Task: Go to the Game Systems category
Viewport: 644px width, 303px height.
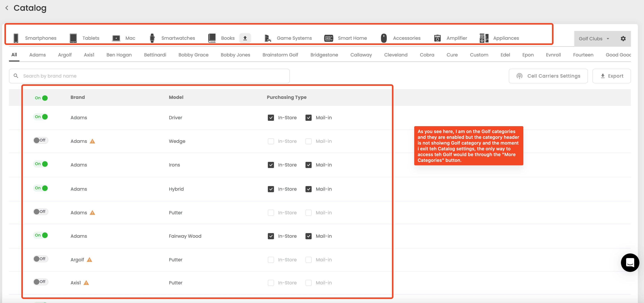Action: pos(294,38)
